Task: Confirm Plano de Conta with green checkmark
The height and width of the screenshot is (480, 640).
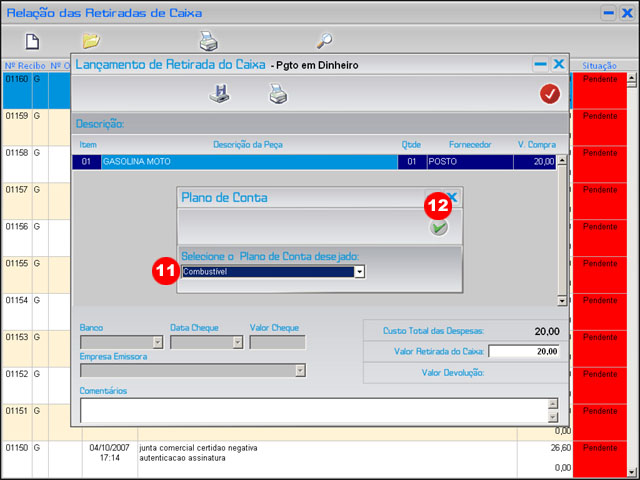Action: (439, 228)
